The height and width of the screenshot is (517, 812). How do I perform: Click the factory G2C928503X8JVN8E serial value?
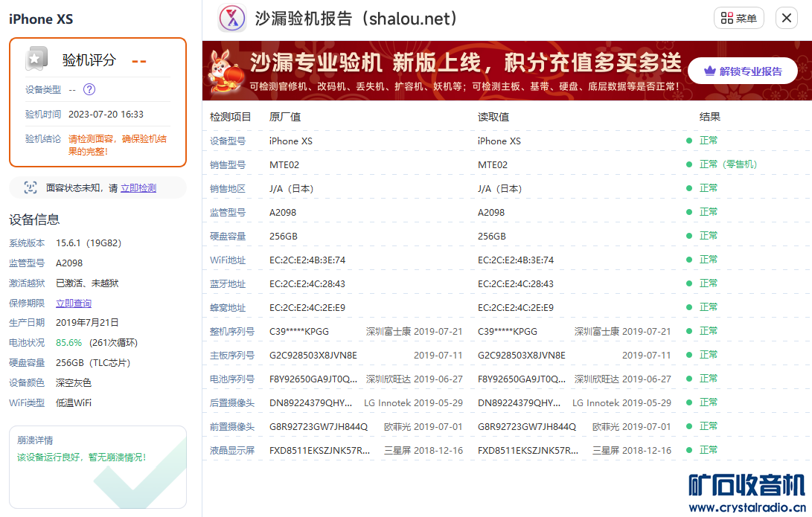point(313,356)
